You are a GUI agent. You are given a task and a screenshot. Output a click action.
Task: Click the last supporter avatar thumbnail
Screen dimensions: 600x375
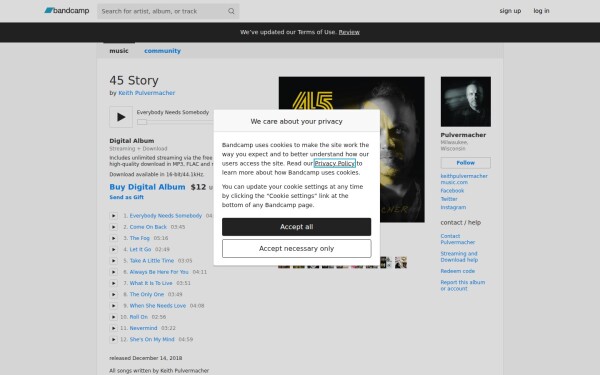click(x=401, y=262)
